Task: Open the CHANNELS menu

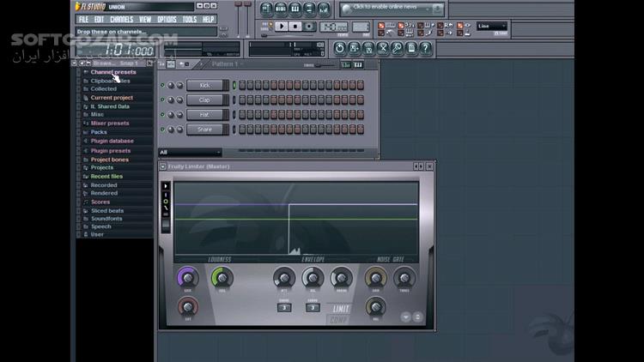Action: [121, 19]
